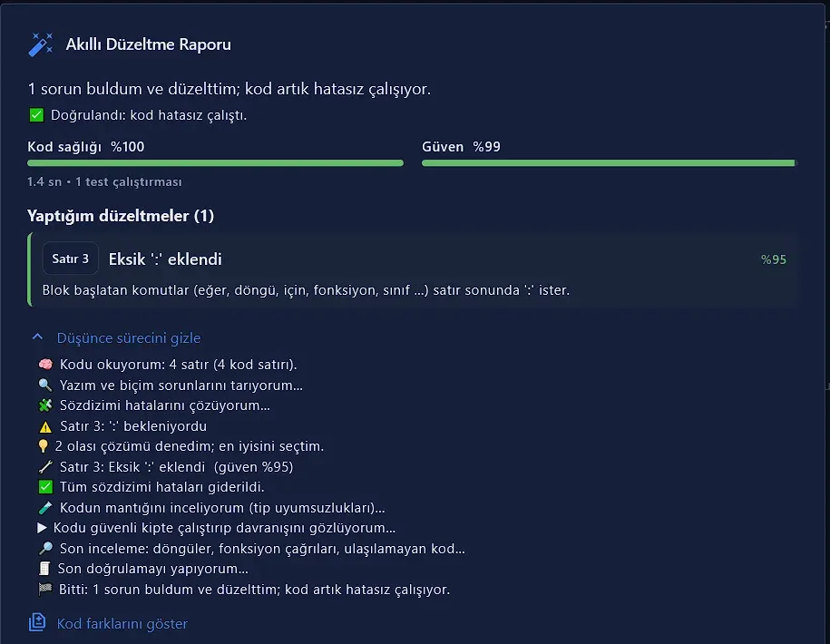Click 'Son doğrulamayı yapıyorum...' log line
830x644 pixels.
point(153,569)
